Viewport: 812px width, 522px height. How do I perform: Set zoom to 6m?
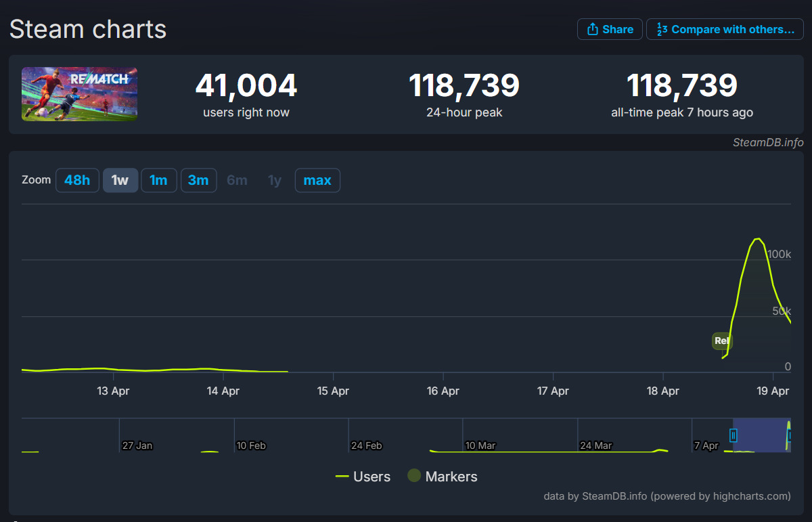coord(237,180)
